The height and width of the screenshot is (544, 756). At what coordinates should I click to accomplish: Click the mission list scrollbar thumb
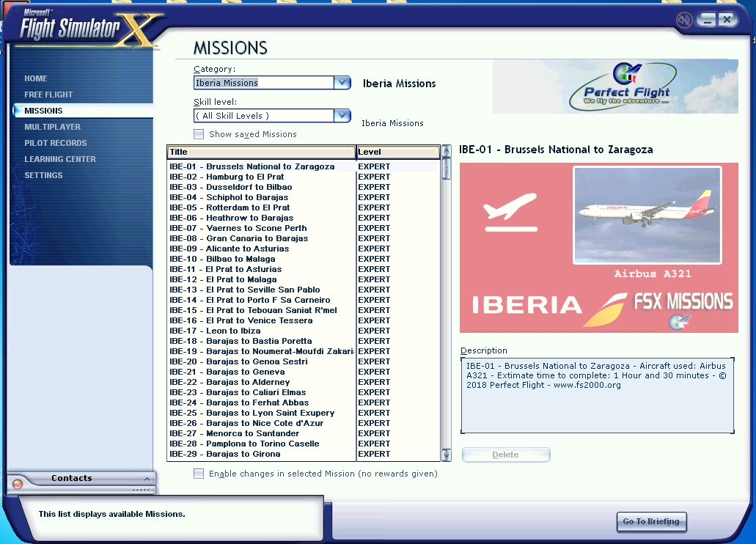(x=447, y=169)
